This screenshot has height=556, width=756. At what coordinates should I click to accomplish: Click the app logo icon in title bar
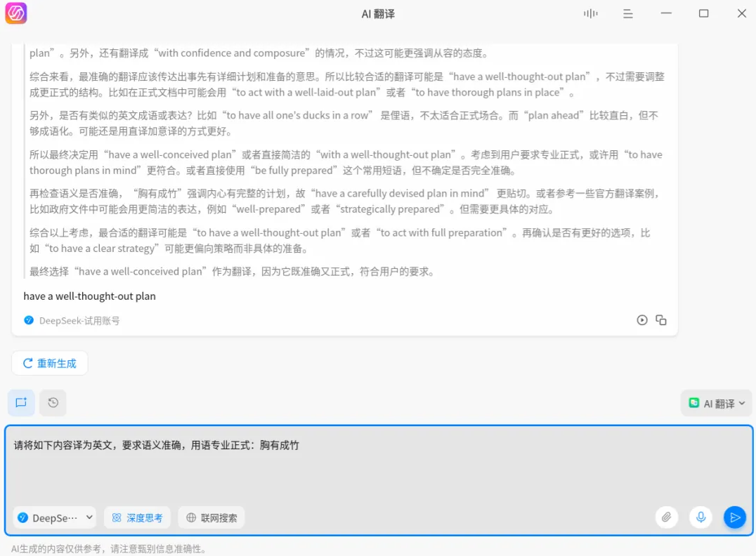pos(16,13)
